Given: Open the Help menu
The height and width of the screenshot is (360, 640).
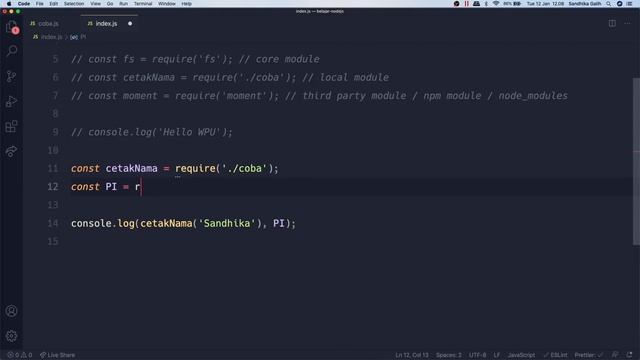Looking at the screenshot, I should 187,4.
